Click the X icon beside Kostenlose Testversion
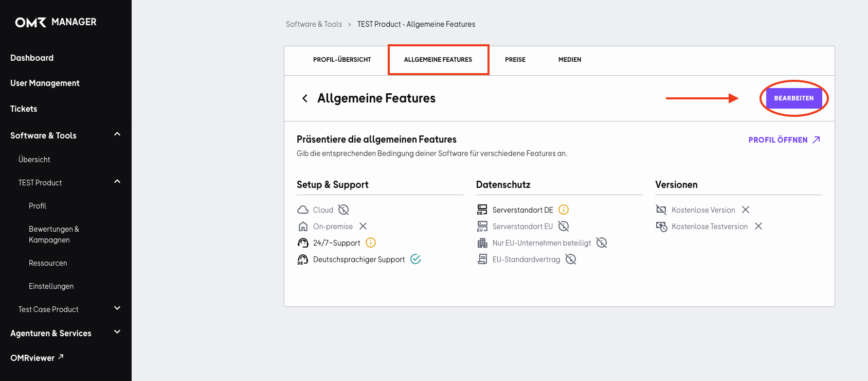This screenshot has height=381, width=868. (x=758, y=226)
